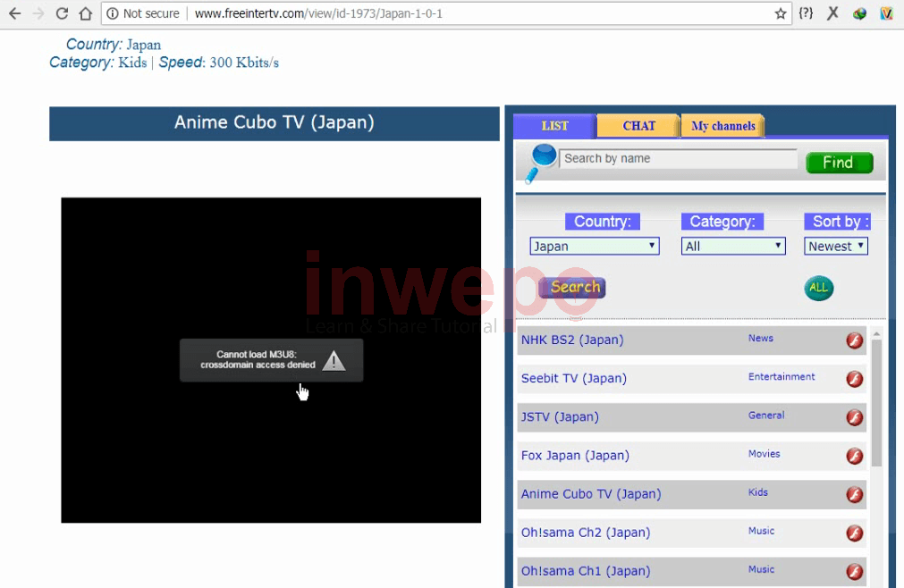This screenshot has height=588, width=904.
Task: Open Fox Japan (Japan) channel link
Action: pyautogui.click(x=575, y=456)
